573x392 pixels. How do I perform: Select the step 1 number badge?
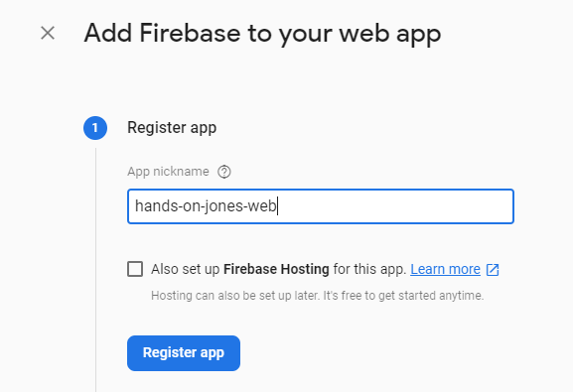coord(95,128)
